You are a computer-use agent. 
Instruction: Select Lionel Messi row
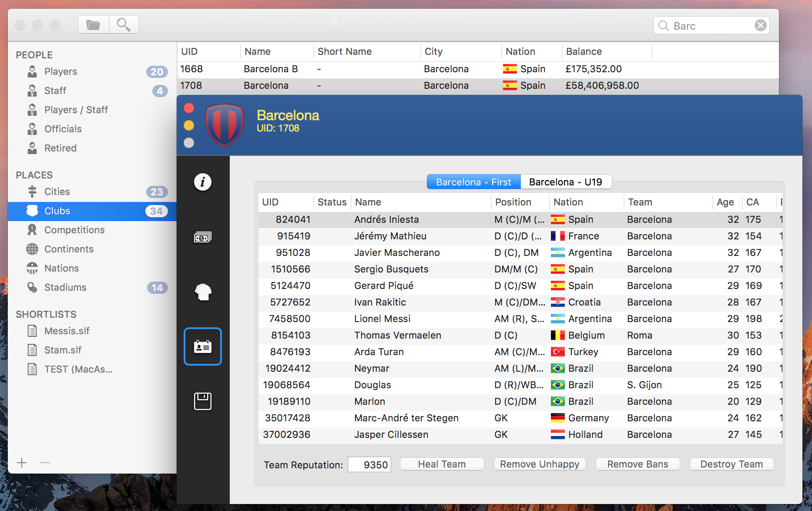[520, 319]
